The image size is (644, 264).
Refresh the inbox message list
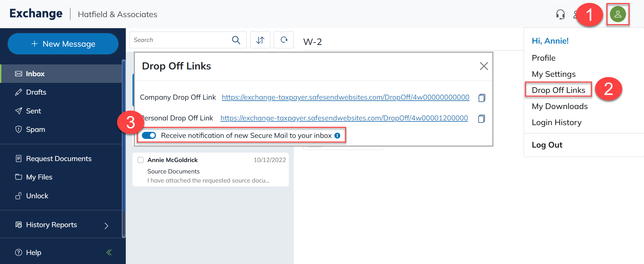[x=284, y=40]
